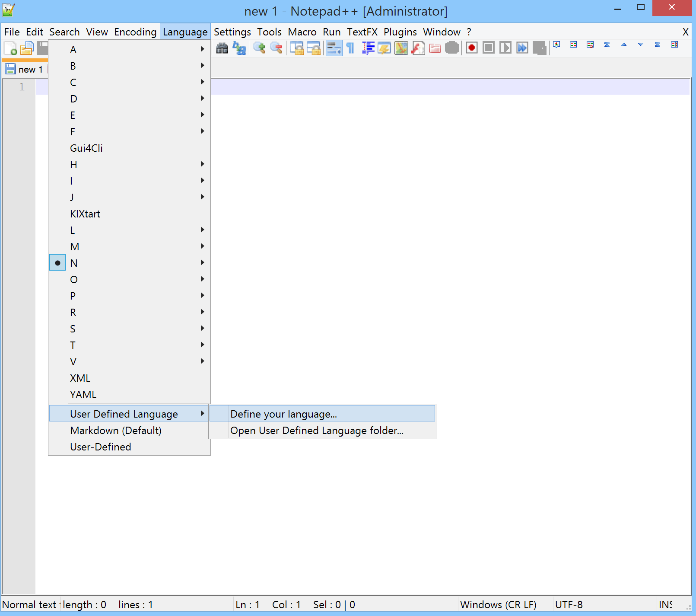This screenshot has width=696, height=616.
Task: Toggle word wrap on the toolbar
Action: click(334, 48)
